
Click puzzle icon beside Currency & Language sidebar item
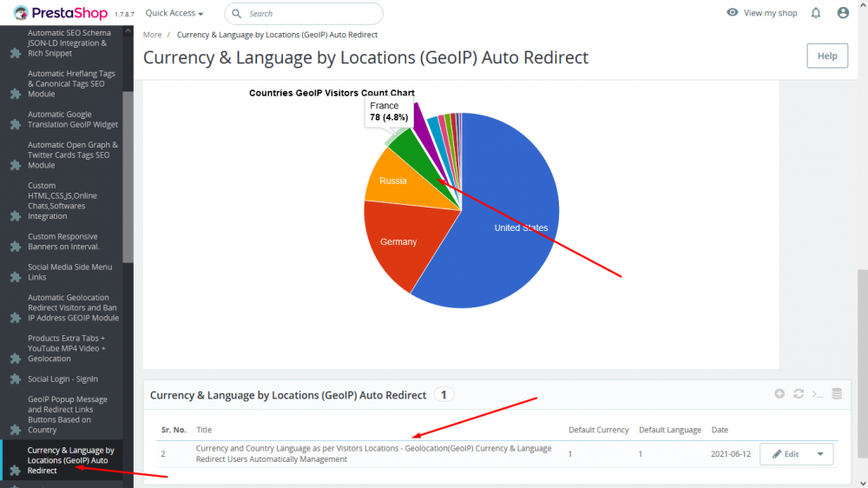[16, 471]
